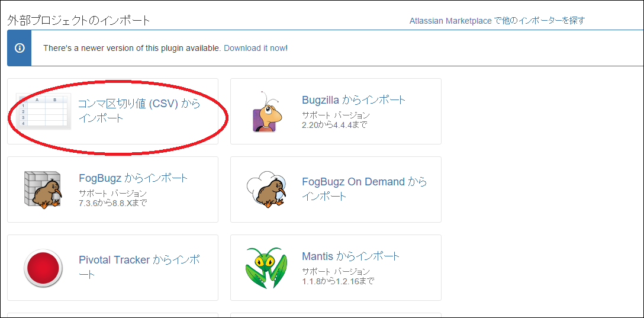Click Bugzilla text 2.20から4.4.4まで
Image resolution: width=644 pixels, height=318 pixels.
click(x=334, y=124)
